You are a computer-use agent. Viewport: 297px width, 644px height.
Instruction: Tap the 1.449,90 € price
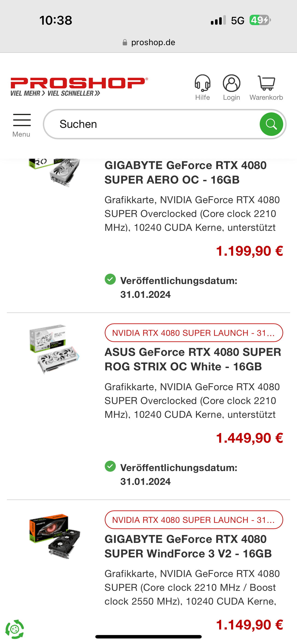[x=249, y=438]
